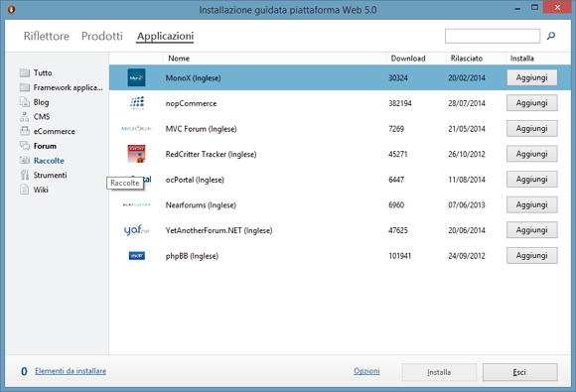Select the Framework applica... category
The image size is (576, 392).
coord(68,87)
